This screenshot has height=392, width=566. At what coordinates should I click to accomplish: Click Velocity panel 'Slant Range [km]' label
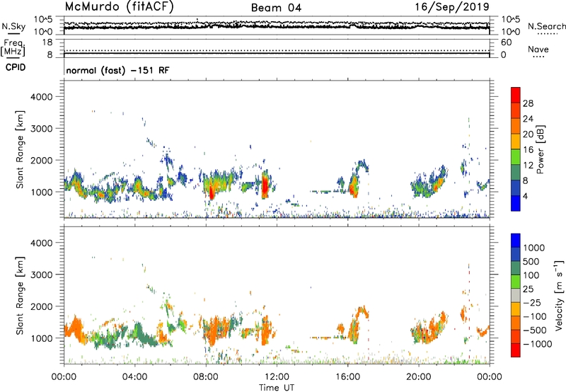point(20,295)
